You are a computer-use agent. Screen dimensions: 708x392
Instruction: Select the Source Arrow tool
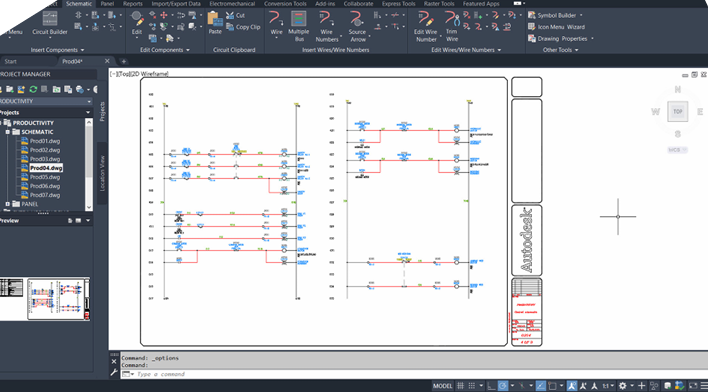pyautogui.click(x=357, y=26)
